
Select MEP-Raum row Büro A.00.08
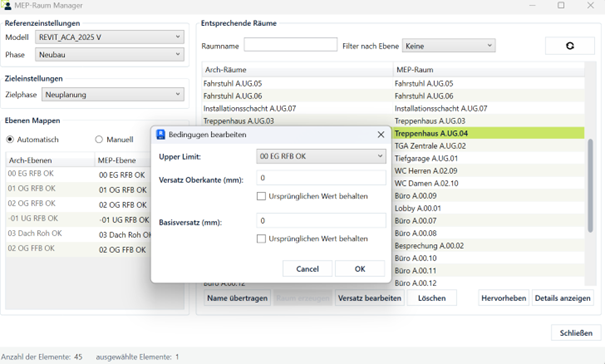tap(488, 233)
